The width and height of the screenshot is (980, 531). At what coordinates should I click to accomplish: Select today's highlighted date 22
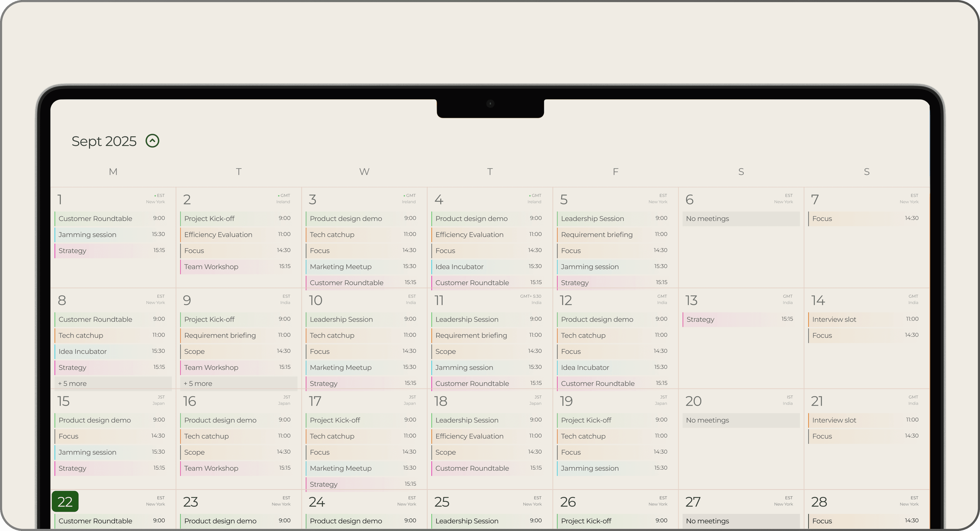coord(65,502)
